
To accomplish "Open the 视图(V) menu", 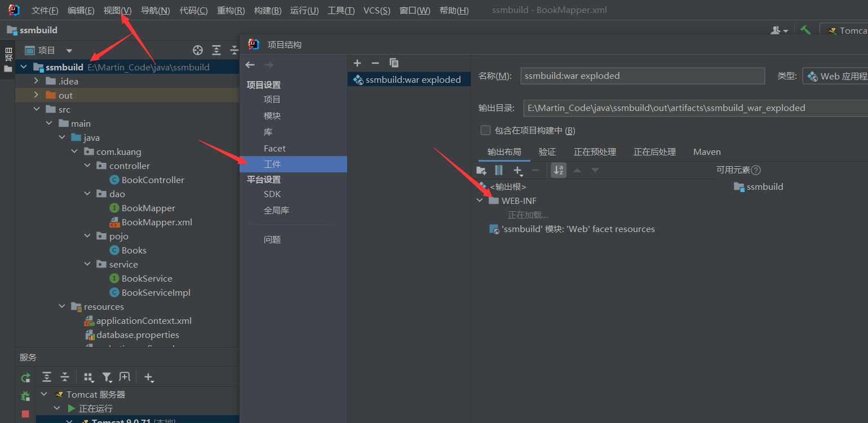I will click(x=117, y=11).
